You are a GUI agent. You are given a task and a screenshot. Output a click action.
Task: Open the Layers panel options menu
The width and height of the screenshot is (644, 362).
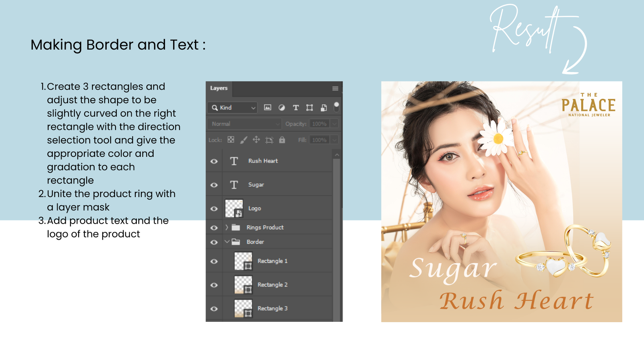pyautogui.click(x=335, y=88)
